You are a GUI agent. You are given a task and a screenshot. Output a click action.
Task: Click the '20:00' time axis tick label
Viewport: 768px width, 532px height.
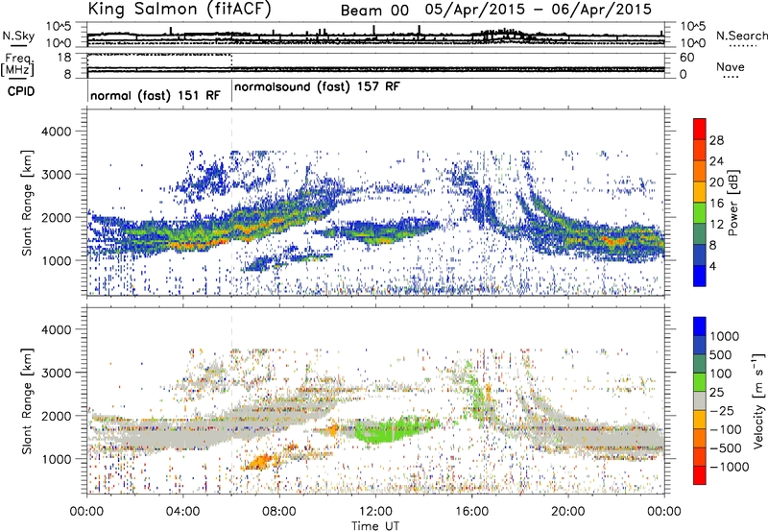tap(567, 512)
